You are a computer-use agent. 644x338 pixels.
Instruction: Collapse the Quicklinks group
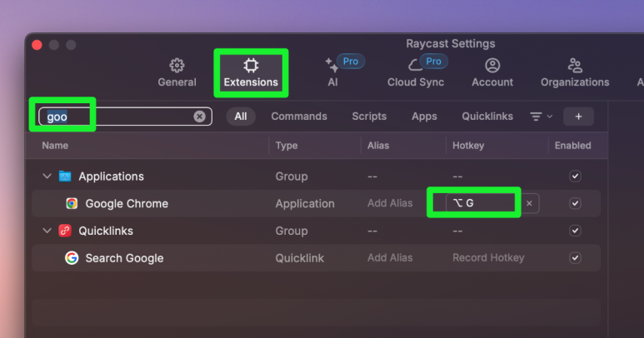click(47, 231)
